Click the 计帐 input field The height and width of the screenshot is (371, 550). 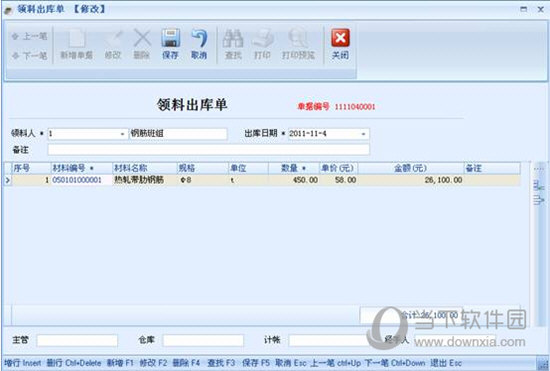[329, 340]
